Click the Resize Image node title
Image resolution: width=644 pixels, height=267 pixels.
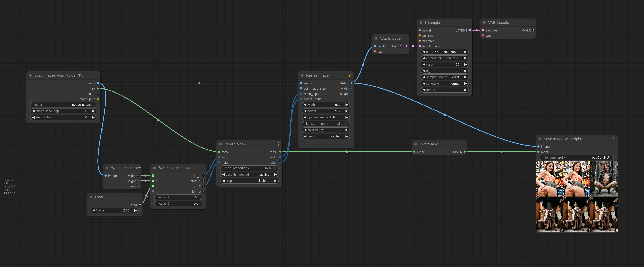coord(317,75)
